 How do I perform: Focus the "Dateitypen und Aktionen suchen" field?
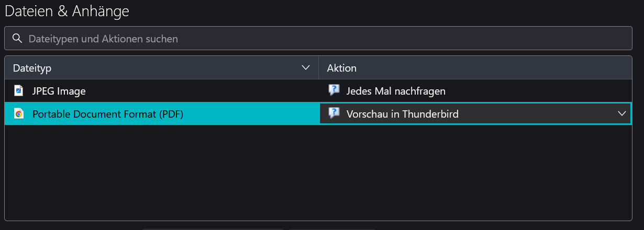point(318,38)
